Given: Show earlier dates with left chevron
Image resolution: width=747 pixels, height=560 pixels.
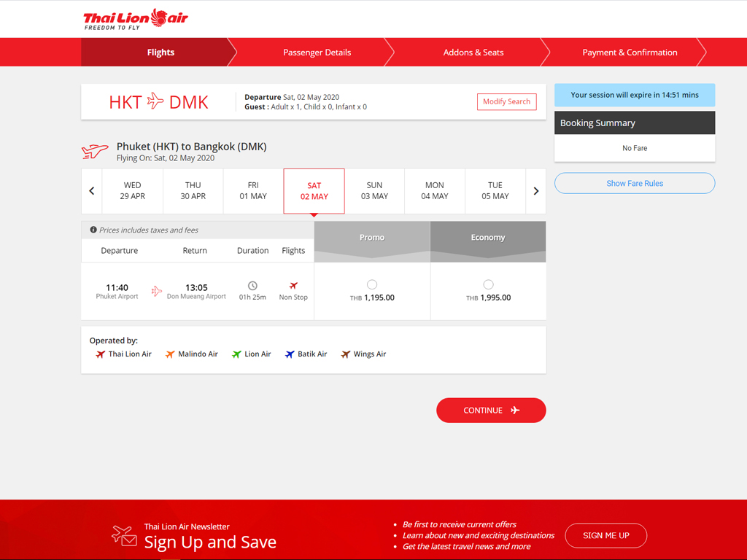Looking at the screenshot, I should click(92, 191).
